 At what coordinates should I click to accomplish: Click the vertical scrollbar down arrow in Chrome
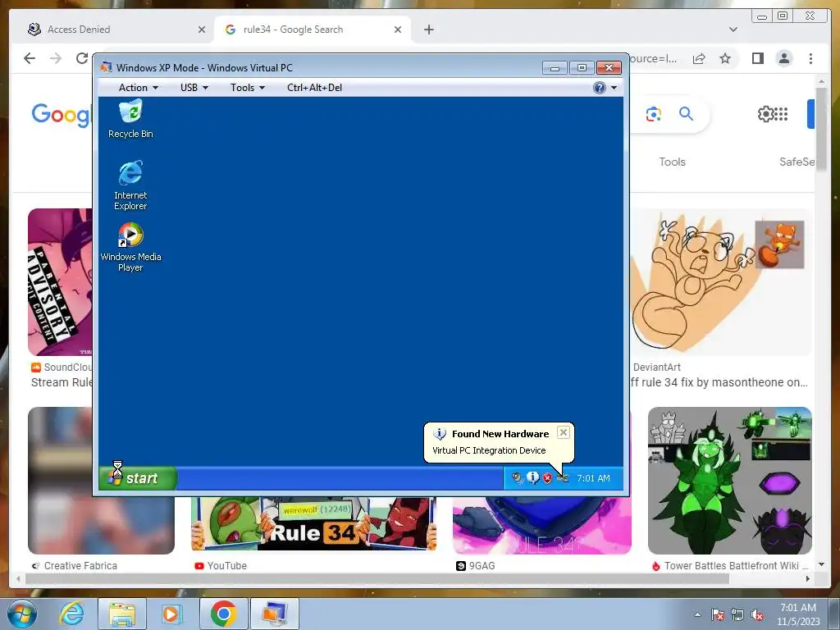click(x=822, y=564)
